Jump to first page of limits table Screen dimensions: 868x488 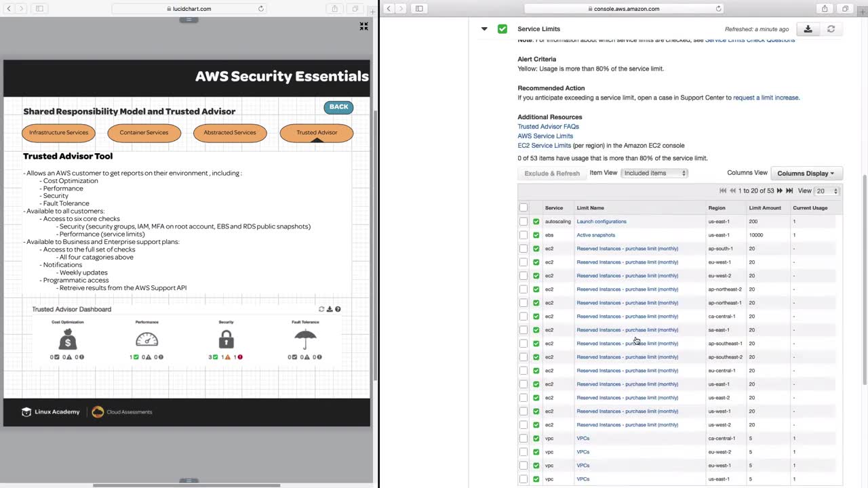[x=723, y=191]
